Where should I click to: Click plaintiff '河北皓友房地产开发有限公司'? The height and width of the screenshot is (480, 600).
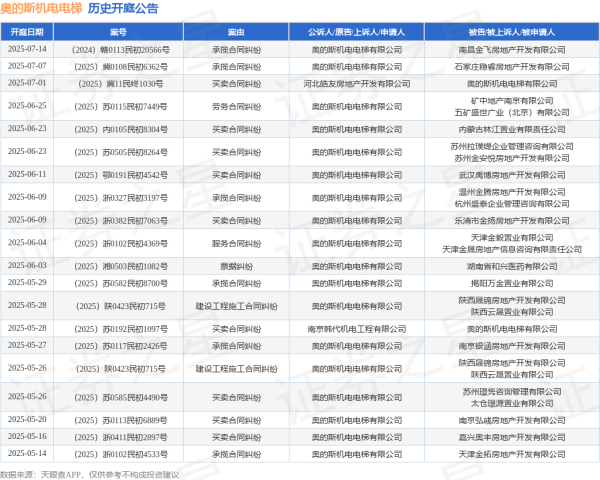(x=357, y=83)
